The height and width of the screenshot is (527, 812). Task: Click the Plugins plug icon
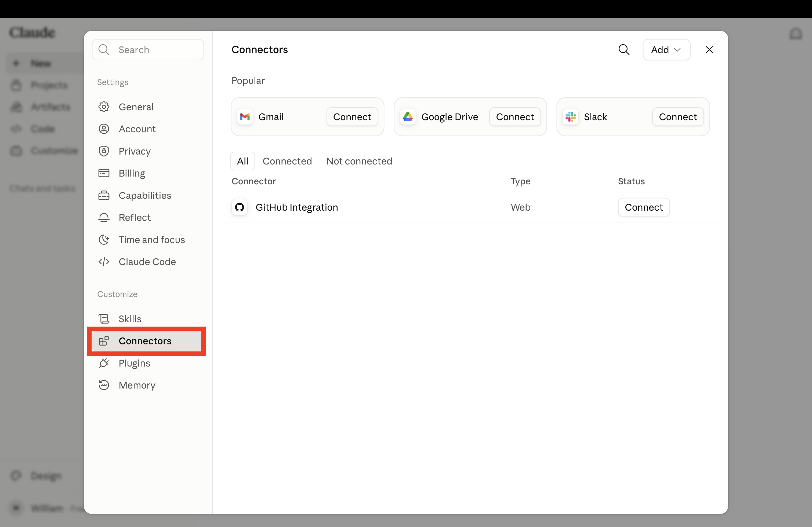pyautogui.click(x=104, y=363)
